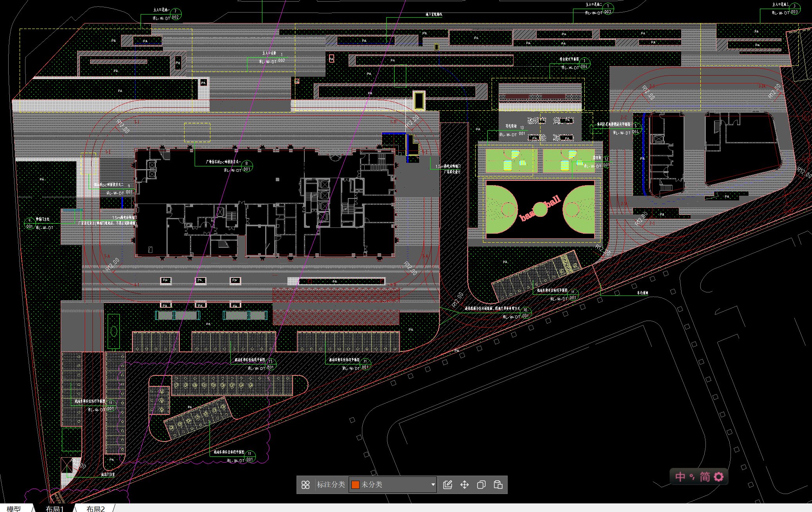The height and width of the screenshot is (512, 812).
Task: Click the edit annotation pencil icon
Action: pyautogui.click(x=447, y=485)
